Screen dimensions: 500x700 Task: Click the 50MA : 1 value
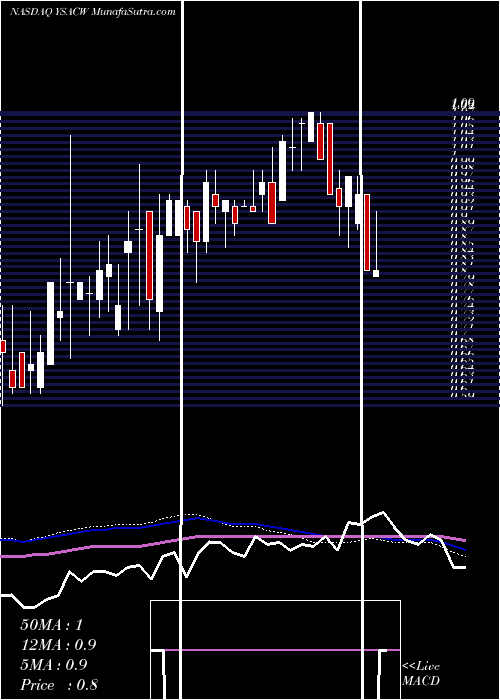(52, 625)
